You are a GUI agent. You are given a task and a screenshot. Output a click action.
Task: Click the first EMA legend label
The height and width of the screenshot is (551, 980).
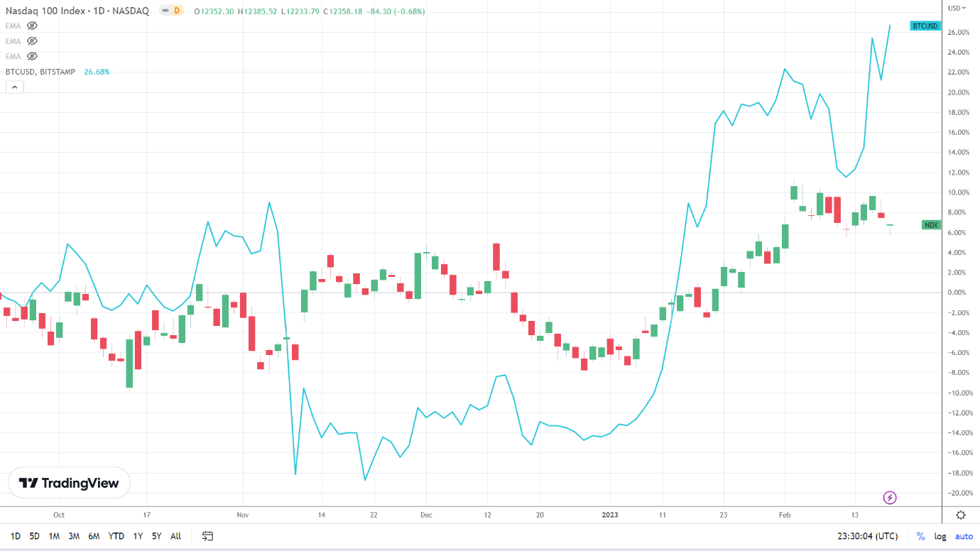coord(13,26)
